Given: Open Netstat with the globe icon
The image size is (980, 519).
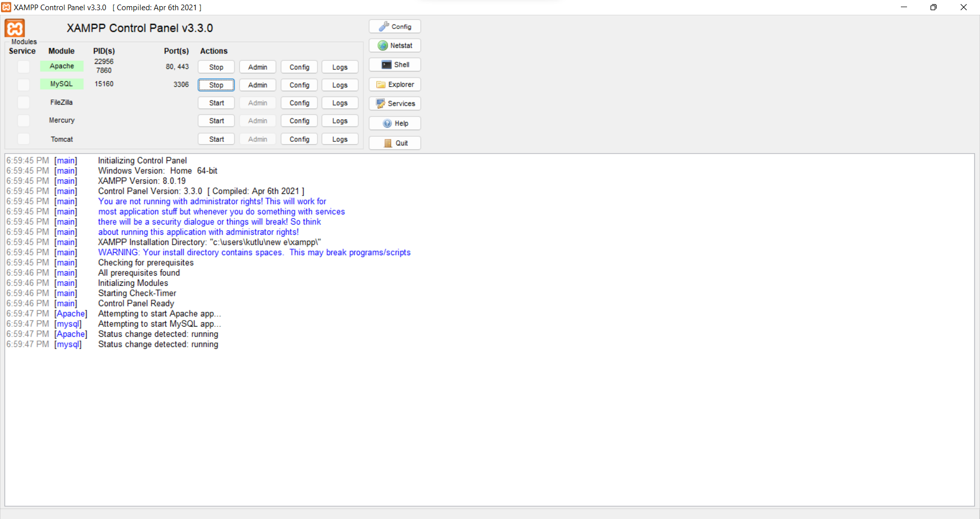Looking at the screenshot, I should point(394,45).
